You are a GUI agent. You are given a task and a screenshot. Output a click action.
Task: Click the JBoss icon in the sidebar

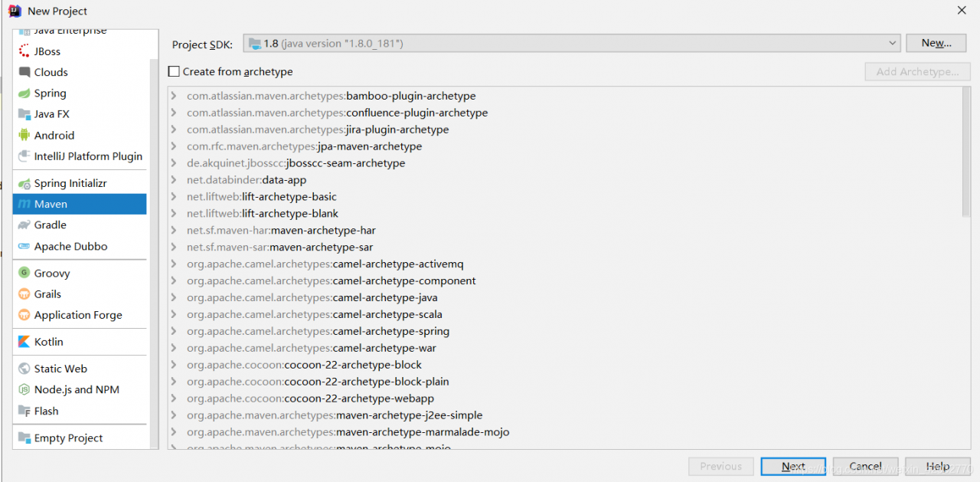point(24,51)
